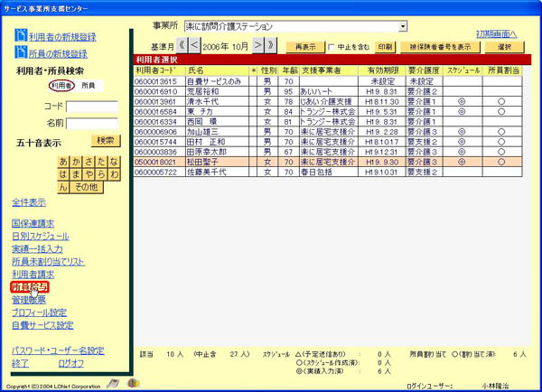Open 所員未割り当てリスト menu link

(49, 262)
